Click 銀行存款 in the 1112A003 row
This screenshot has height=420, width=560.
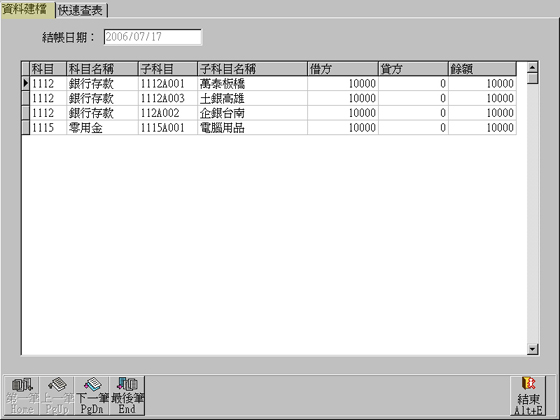(x=102, y=98)
